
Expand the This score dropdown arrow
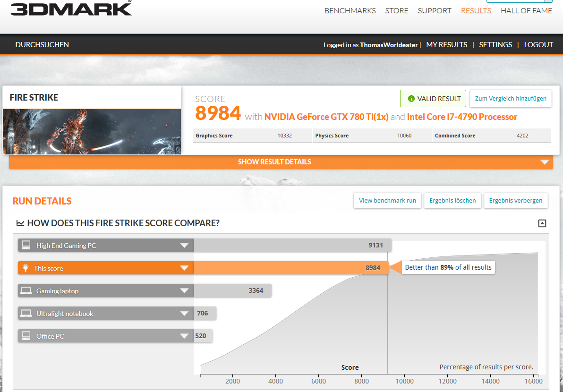click(x=184, y=268)
